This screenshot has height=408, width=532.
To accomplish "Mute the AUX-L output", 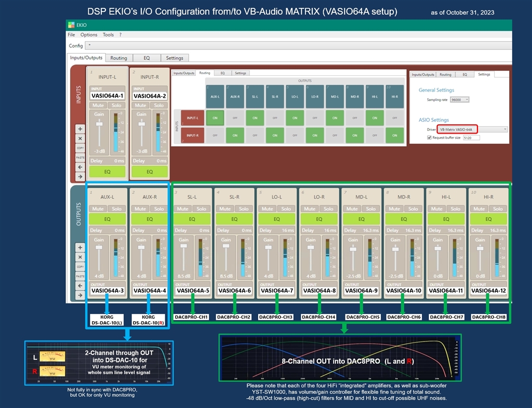I will [98, 209].
